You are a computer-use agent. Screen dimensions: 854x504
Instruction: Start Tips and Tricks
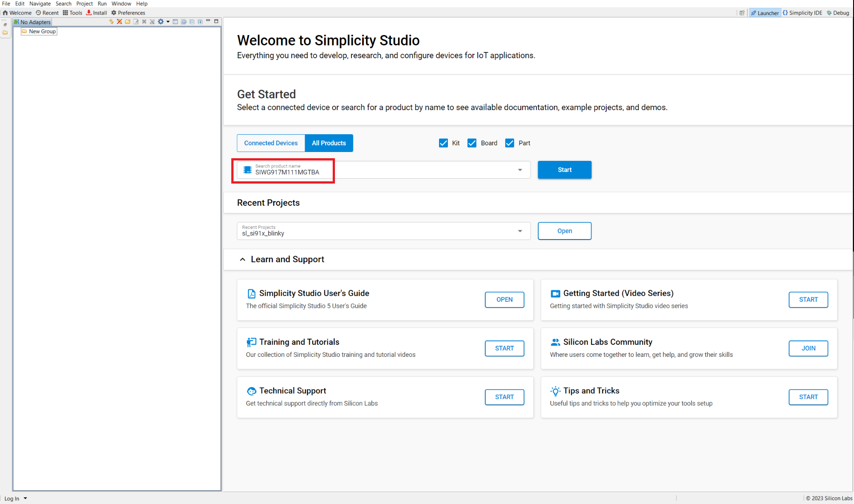pyautogui.click(x=808, y=397)
